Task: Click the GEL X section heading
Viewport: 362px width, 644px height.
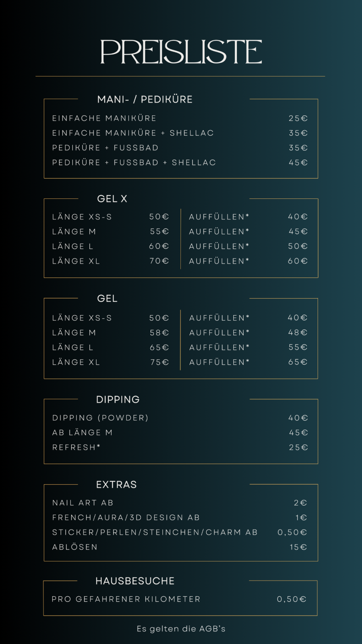Action: tap(112, 199)
